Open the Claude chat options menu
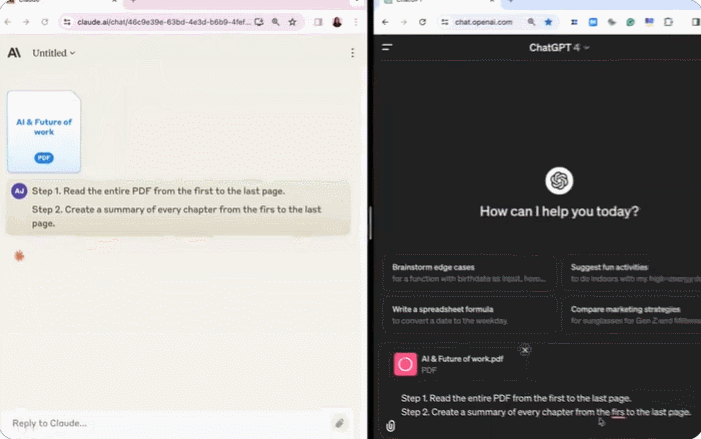701x439 pixels. [x=352, y=53]
